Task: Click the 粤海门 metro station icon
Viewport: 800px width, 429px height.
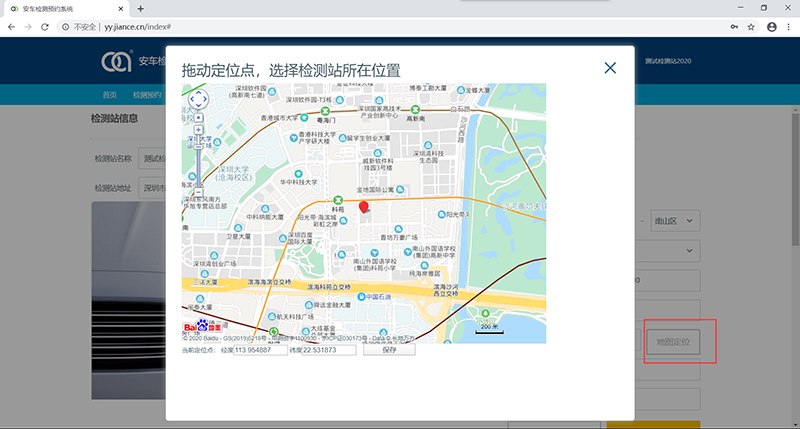Action: click(325, 111)
